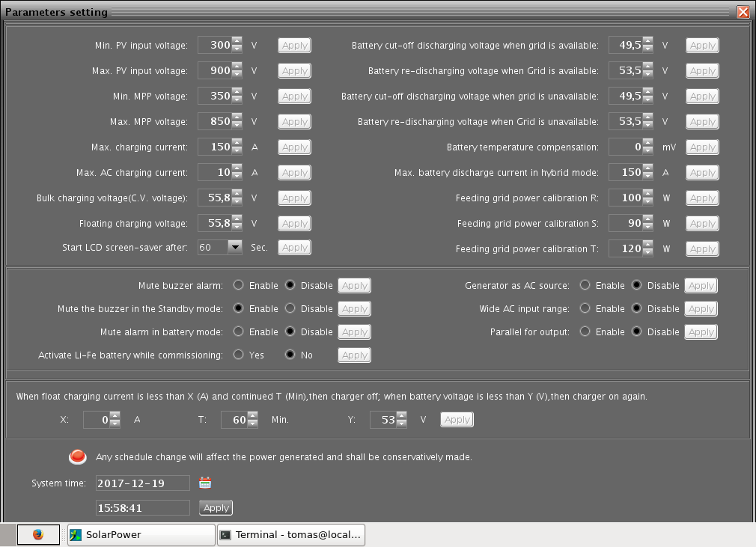
Task: Enable Mute alarm in battery mode
Action: (x=238, y=331)
